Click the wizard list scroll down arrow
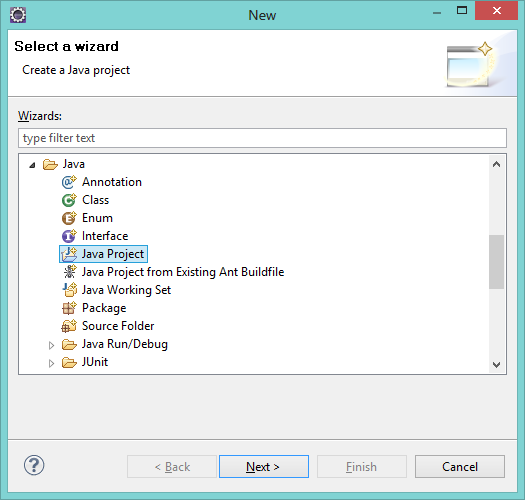The width and height of the screenshot is (525, 500). 497,364
